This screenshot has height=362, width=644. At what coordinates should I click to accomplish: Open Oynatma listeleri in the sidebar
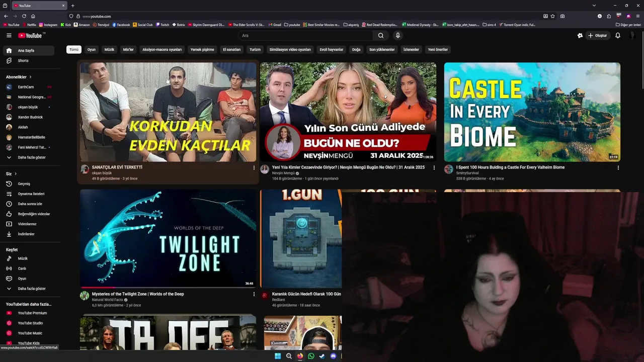pyautogui.click(x=28, y=194)
